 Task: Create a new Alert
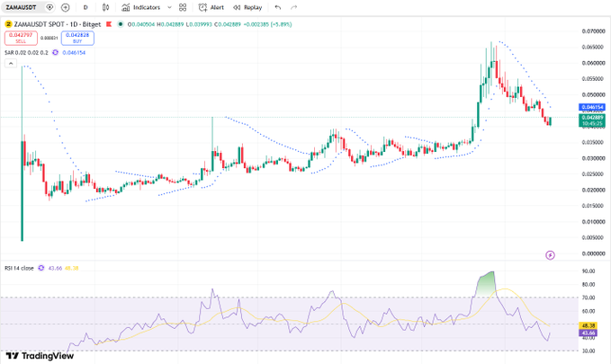click(211, 7)
